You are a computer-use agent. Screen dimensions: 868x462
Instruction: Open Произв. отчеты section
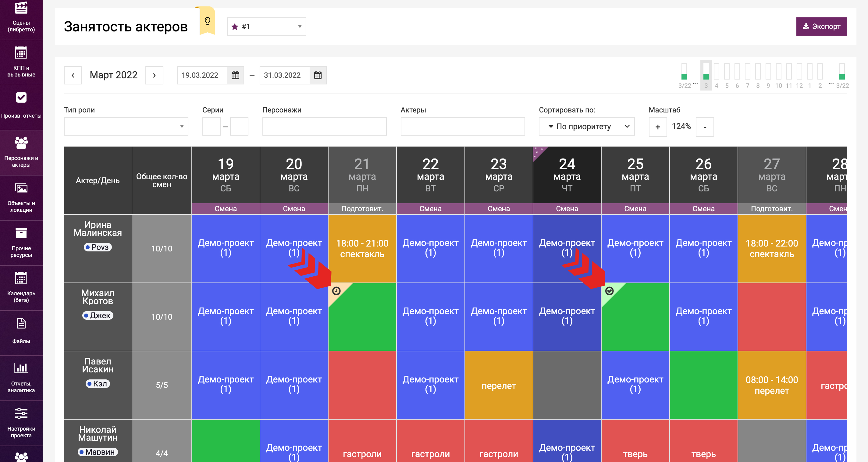tap(21, 107)
